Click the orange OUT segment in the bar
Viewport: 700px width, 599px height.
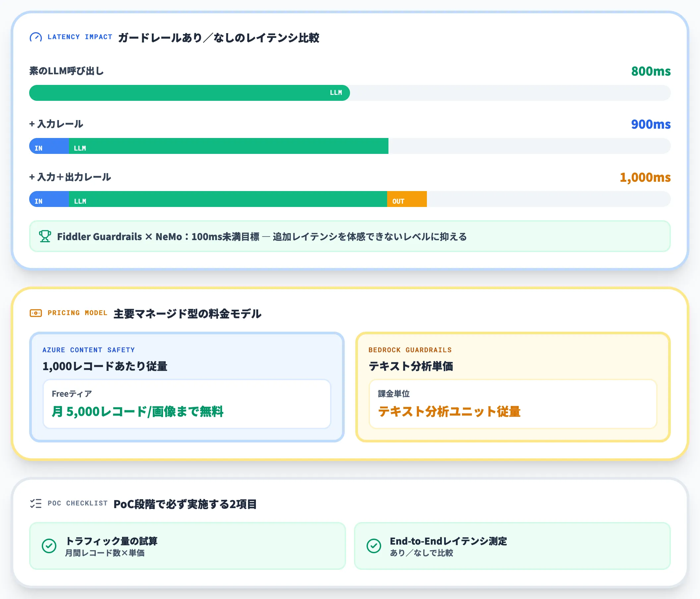tap(407, 199)
